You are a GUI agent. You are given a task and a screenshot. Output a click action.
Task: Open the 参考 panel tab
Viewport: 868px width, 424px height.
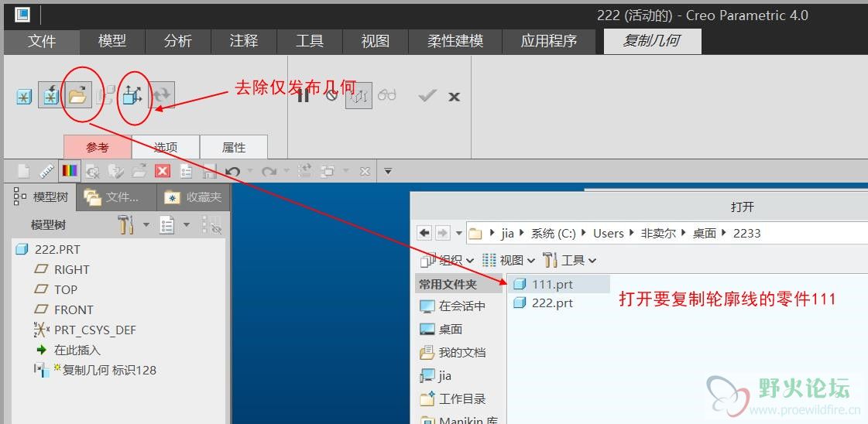[98, 147]
